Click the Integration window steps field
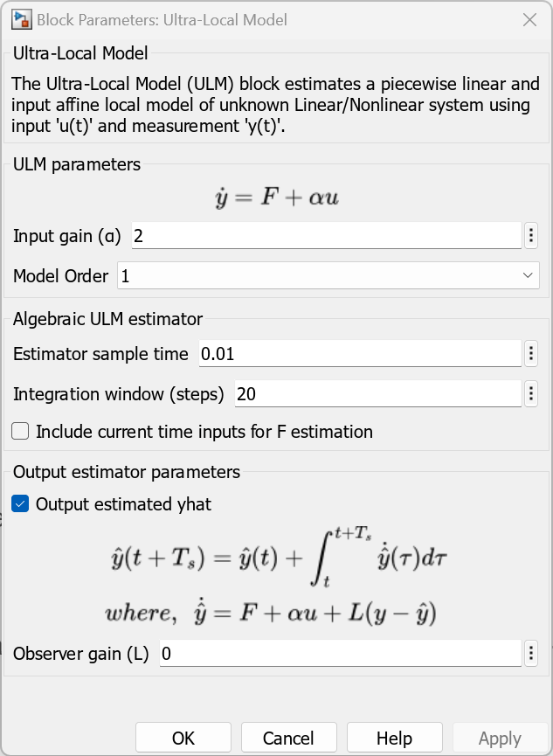Viewport: 553px width, 756px height. (376, 393)
